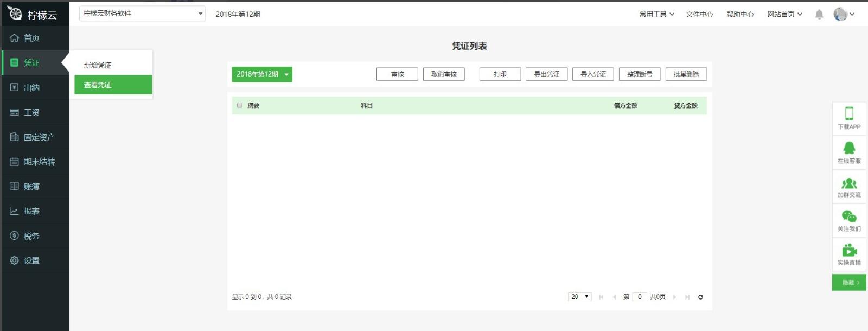This screenshot has width=868, height=331.
Task: Click the 审核 button
Action: pos(397,74)
